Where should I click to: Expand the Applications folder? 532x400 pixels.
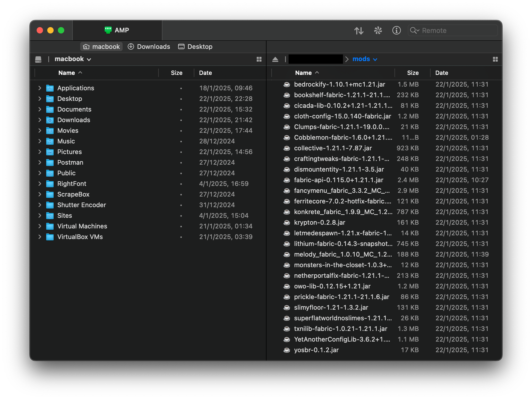tap(40, 88)
